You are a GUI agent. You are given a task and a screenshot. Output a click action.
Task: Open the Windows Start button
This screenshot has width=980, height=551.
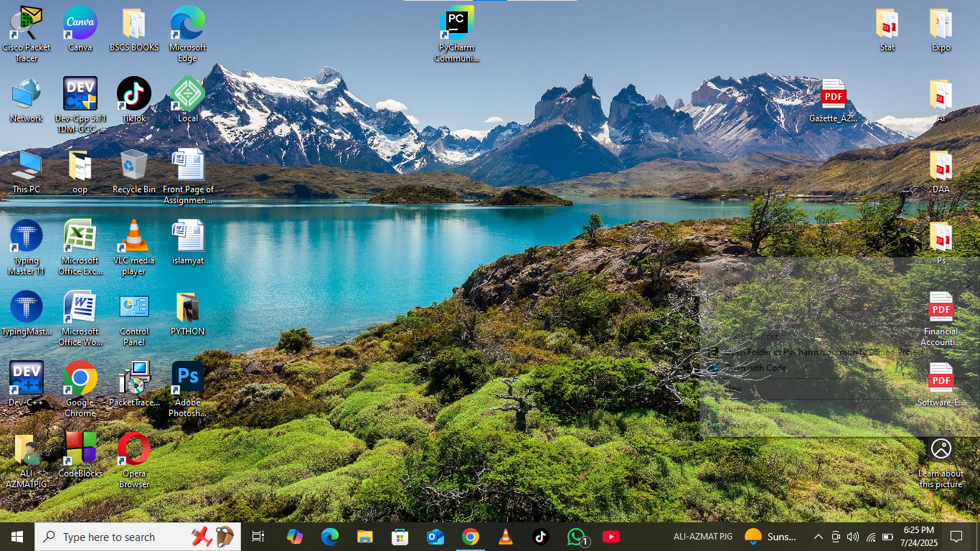pos(17,537)
